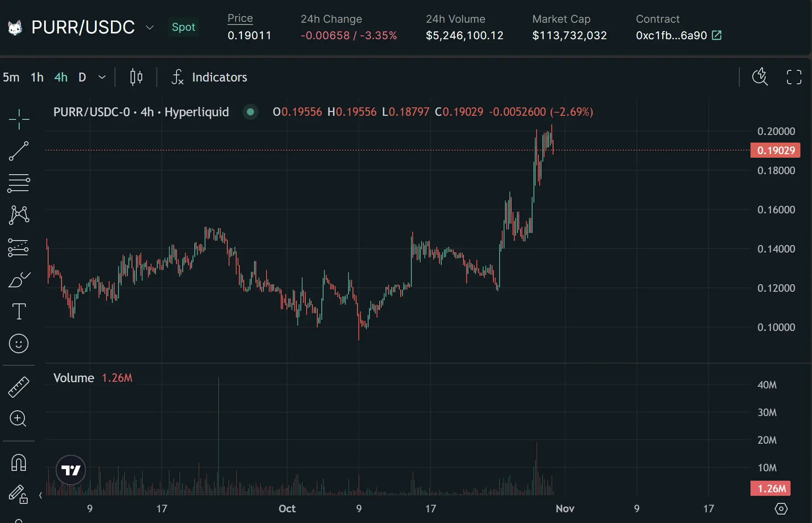812x523 pixels.
Task: Click the TradingView logo badge
Action: [x=71, y=470]
